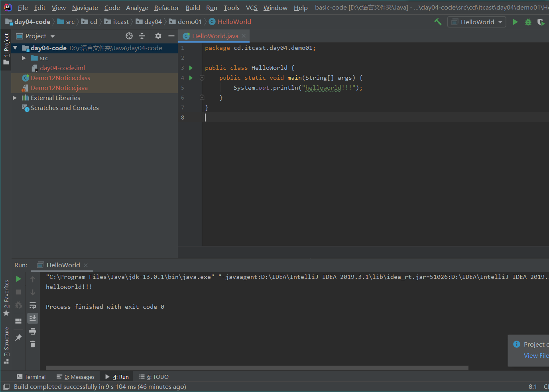Click the View Files link in the notification
This screenshot has height=392, width=549.
[x=536, y=355]
